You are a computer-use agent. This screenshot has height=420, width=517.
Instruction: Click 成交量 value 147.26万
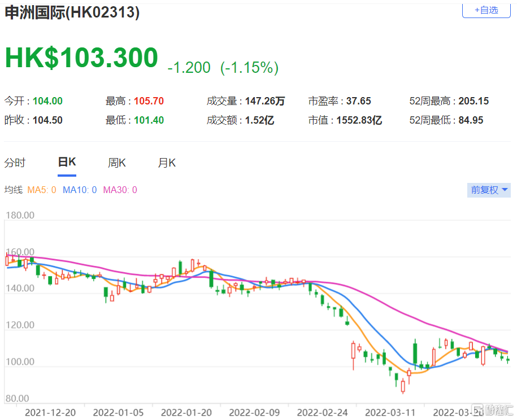[x=265, y=101]
